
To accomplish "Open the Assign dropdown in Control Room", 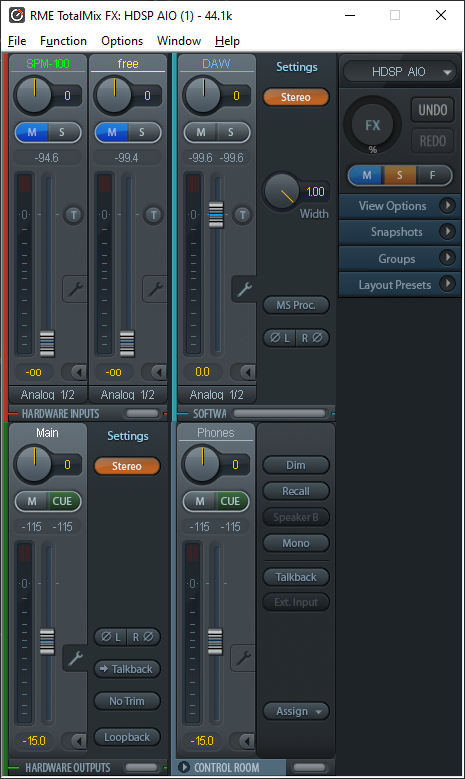I will click(296, 711).
